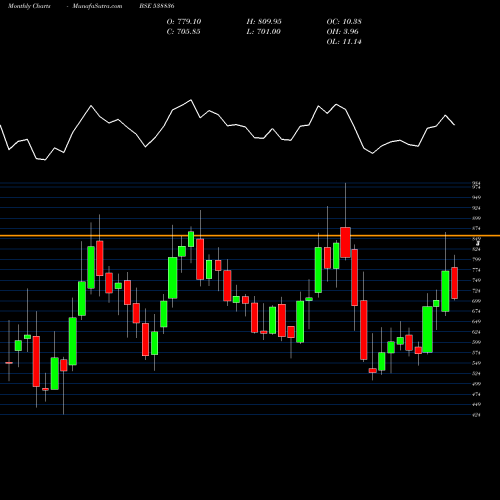This screenshot has width=500, height=500.
Task: Click the 524 price axis label
Action: pos(477,374)
